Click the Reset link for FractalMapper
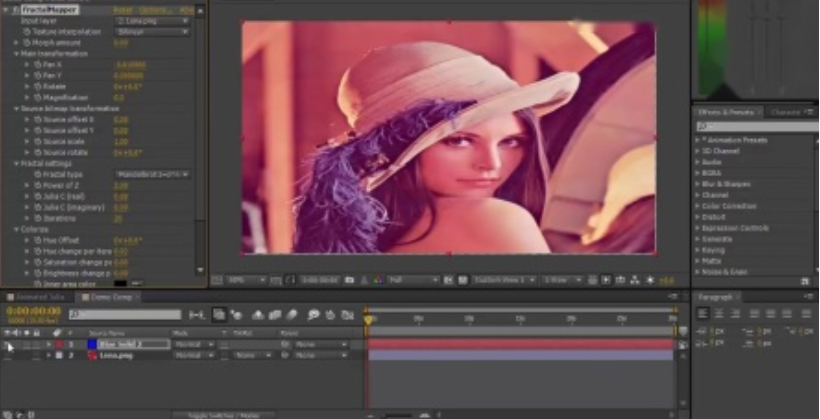The height and width of the screenshot is (419, 820). point(123,9)
